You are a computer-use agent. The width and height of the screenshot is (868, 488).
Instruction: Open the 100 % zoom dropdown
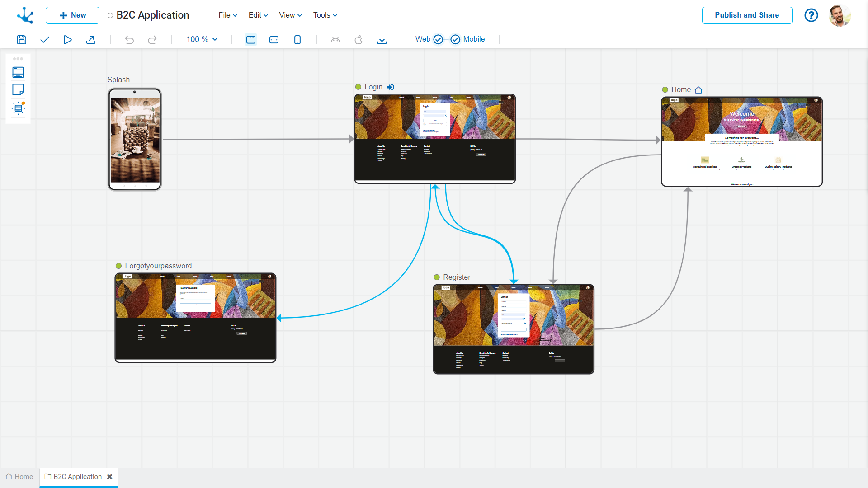[202, 39]
